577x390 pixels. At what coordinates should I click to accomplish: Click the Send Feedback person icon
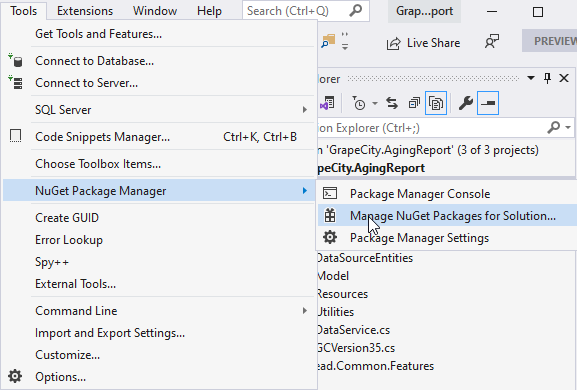pos(492,42)
